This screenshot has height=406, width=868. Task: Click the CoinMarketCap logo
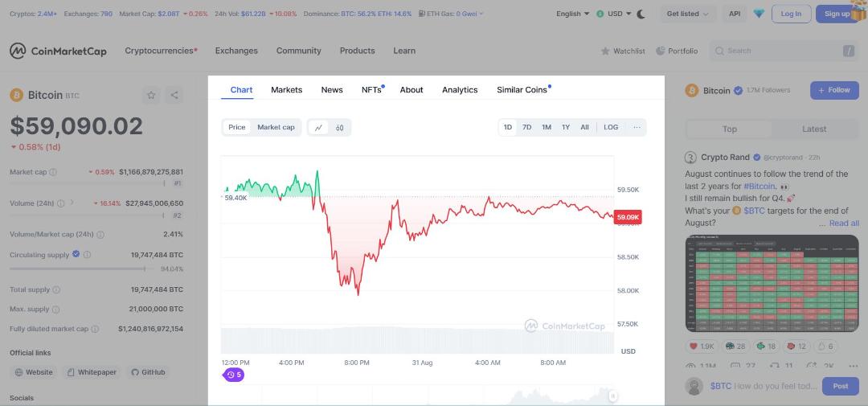(58, 51)
